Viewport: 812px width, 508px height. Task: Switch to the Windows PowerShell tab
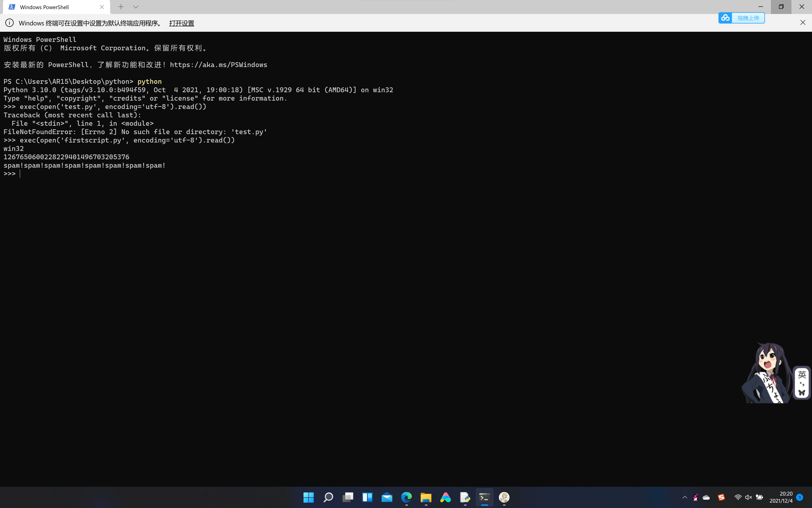coord(56,7)
